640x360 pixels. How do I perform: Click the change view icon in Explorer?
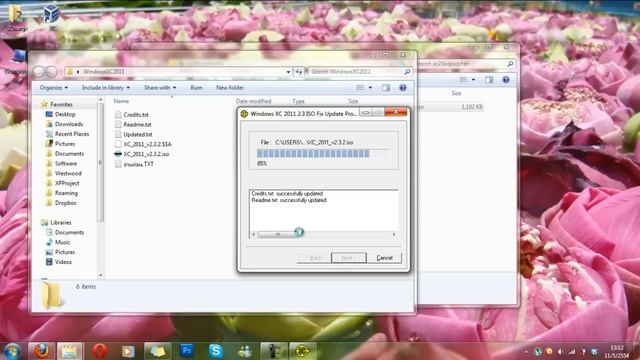tap(360, 88)
